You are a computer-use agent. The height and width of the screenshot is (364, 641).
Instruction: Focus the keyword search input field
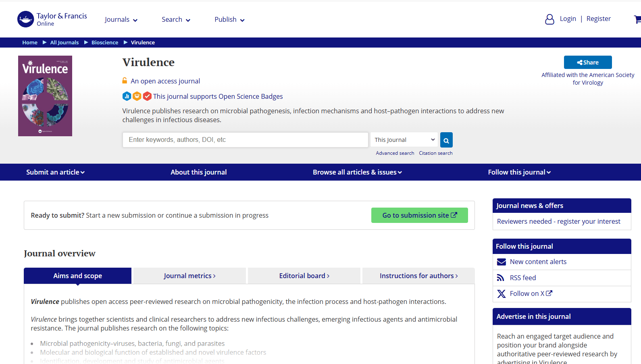point(246,140)
